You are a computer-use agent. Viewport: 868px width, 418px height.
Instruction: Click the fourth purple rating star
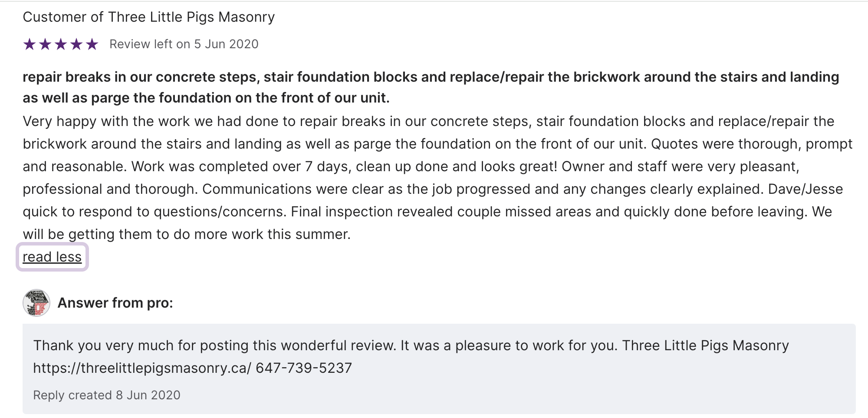click(76, 44)
